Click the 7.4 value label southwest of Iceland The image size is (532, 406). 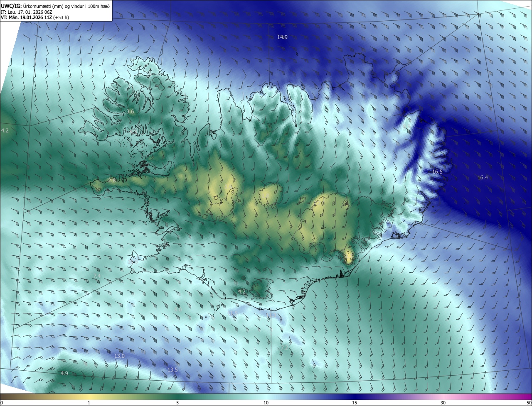pyautogui.click(x=97, y=276)
